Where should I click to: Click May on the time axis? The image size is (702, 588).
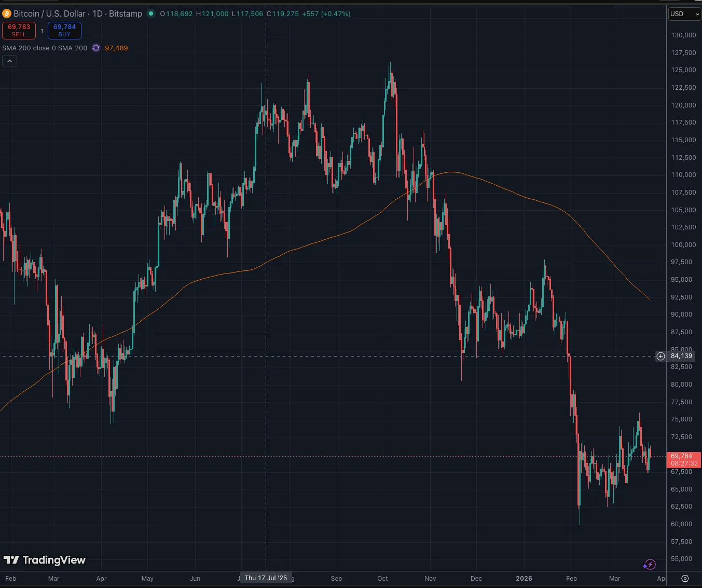(x=147, y=578)
